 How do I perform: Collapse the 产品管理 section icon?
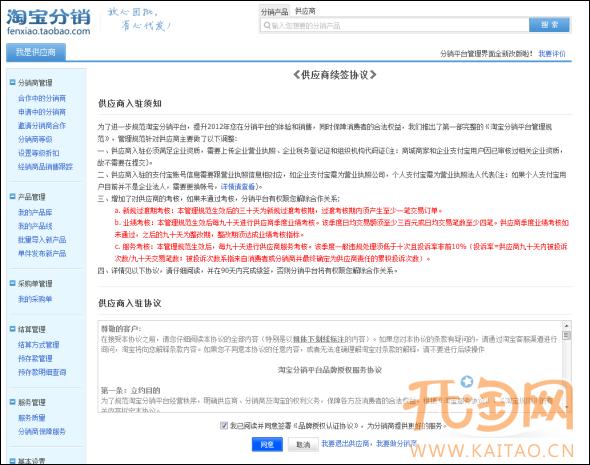coord(12,196)
